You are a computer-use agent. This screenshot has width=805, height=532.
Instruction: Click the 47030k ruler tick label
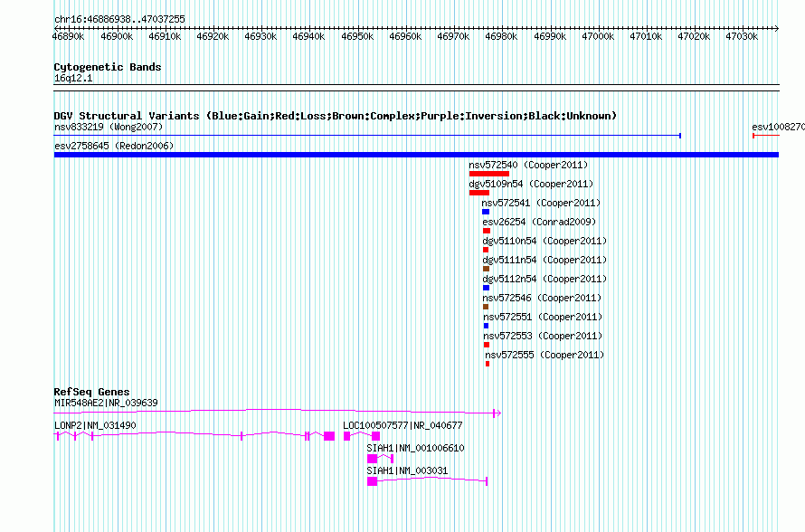(x=742, y=36)
